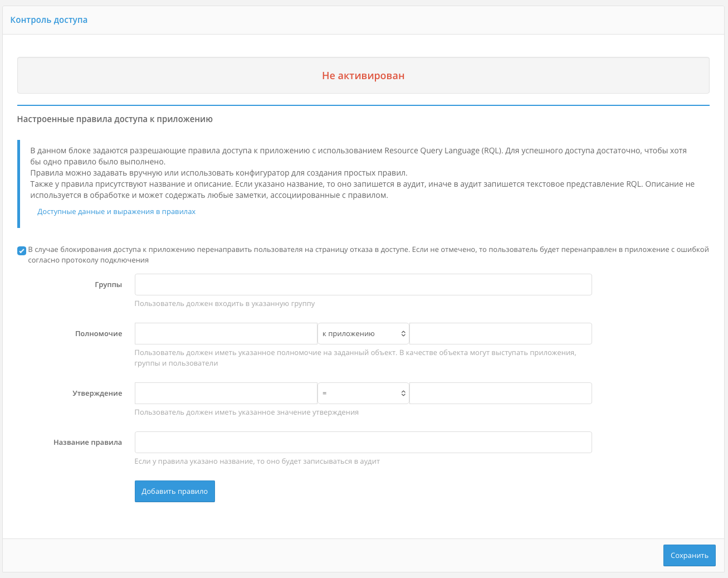Click the "Настроенные правила доступа к приложению" heading
728x578 pixels.
pyautogui.click(x=115, y=119)
